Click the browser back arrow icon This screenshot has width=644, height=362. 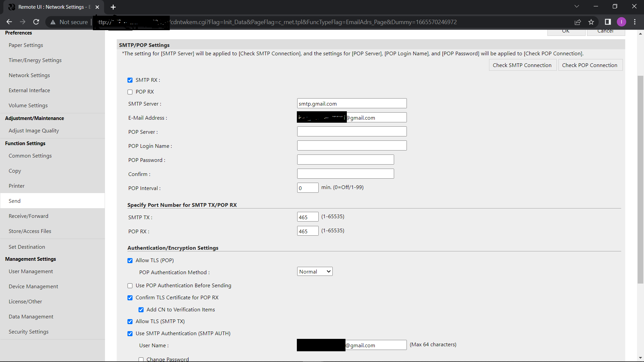(x=9, y=22)
